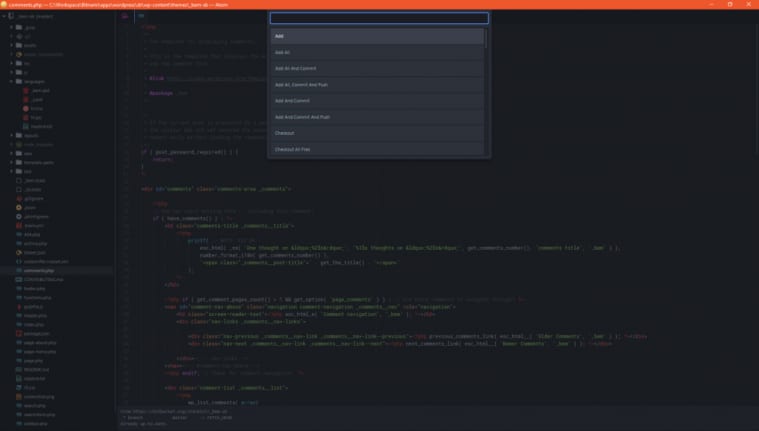759x431 pixels.
Task: Expand the inc folder
Action: point(12,63)
